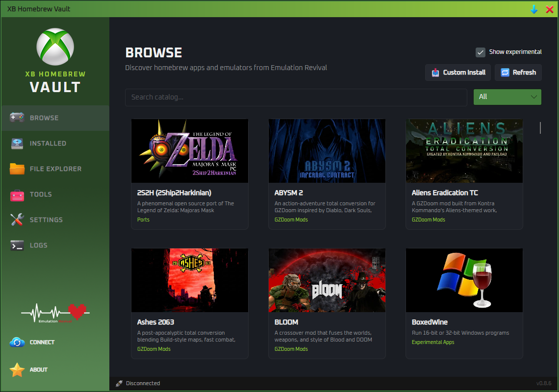559x392 pixels.
Task: Click the BLOOM crossover mod description
Action: [x=323, y=337]
